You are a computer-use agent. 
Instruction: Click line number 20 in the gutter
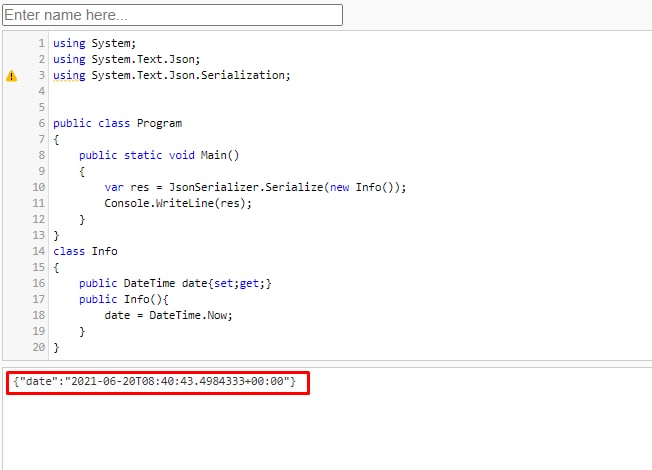(39, 347)
